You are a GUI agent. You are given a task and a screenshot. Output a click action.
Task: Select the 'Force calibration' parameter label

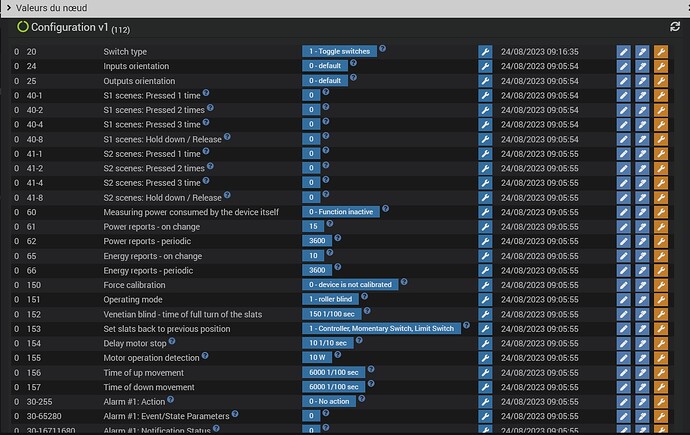(x=134, y=285)
